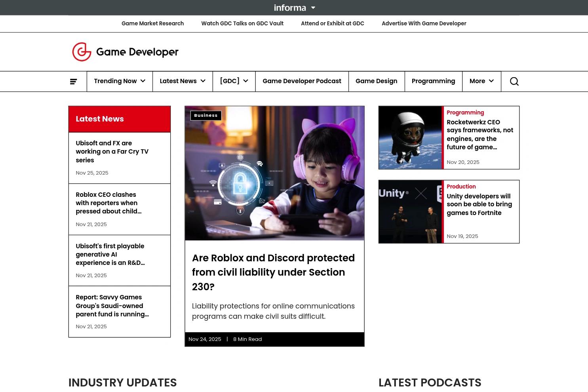Open the hamburger menu icon
Viewport: 588px width, 392px height.
(74, 82)
